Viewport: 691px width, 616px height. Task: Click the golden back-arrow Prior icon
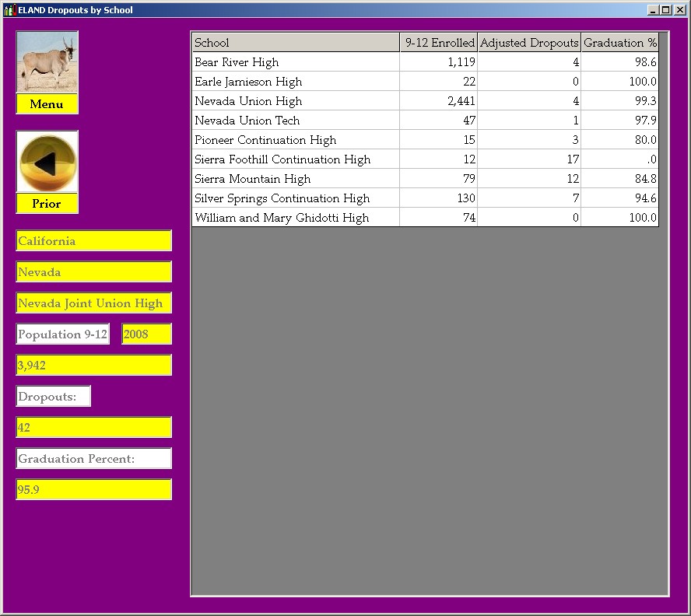[x=47, y=161]
